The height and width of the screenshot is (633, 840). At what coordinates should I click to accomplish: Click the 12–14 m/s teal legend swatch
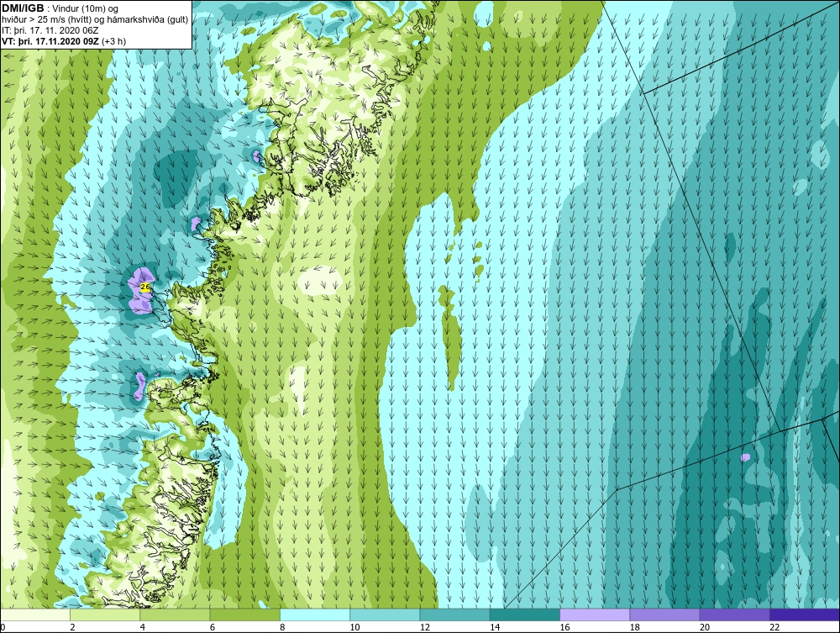(x=454, y=615)
